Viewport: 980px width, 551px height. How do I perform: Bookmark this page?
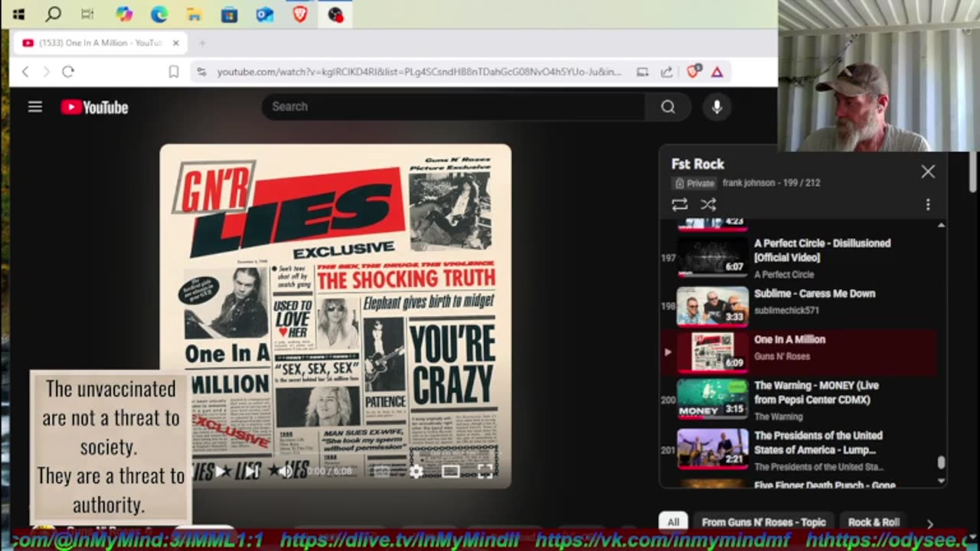pos(174,71)
